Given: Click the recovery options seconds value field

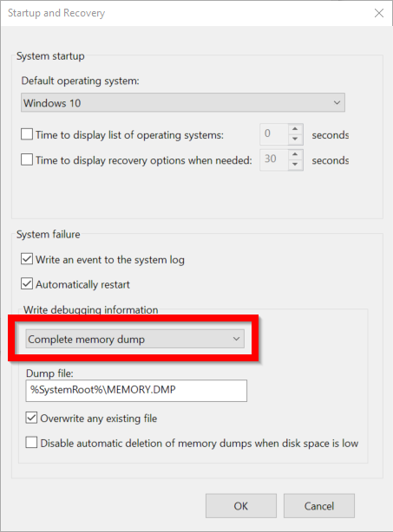Looking at the screenshot, I should (274, 159).
